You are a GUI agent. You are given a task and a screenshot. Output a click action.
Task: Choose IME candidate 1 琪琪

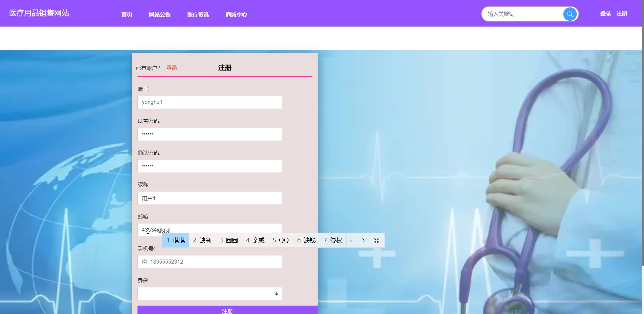point(175,240)
